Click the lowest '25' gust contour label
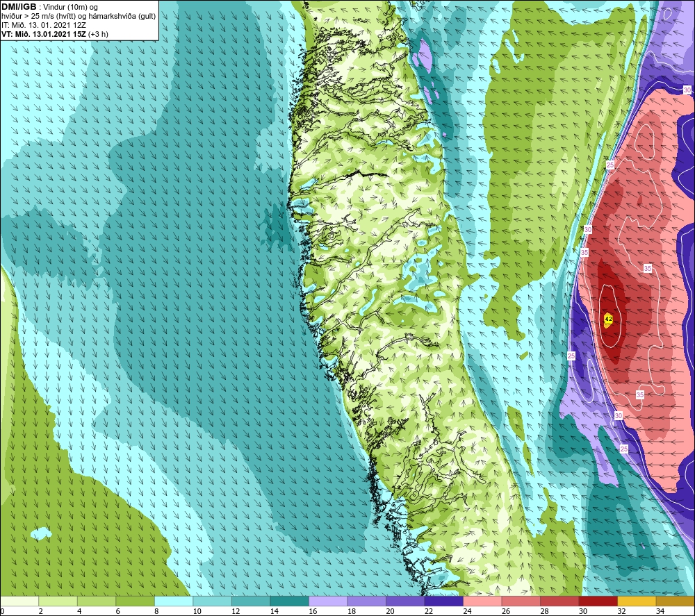The height and width of the screenshot is (616, 695). [x=624, y=449]
